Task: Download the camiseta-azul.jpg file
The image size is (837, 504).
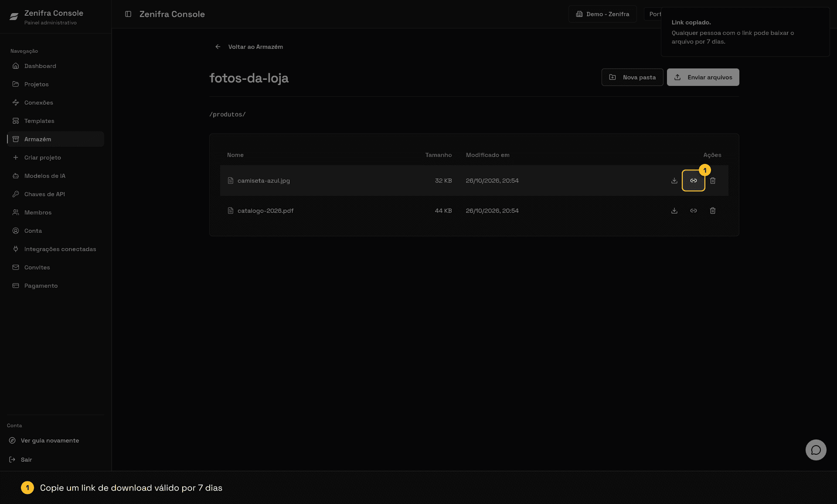Action: coord(674,180)
